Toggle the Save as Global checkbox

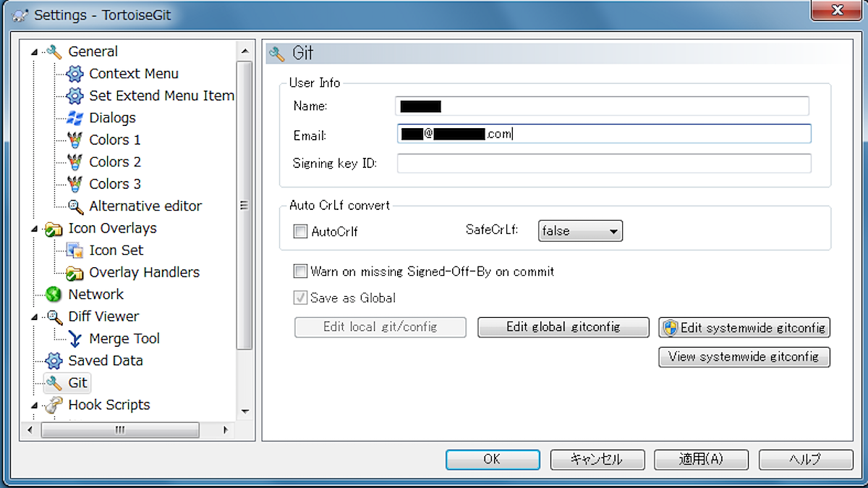(x=300, y=298)
